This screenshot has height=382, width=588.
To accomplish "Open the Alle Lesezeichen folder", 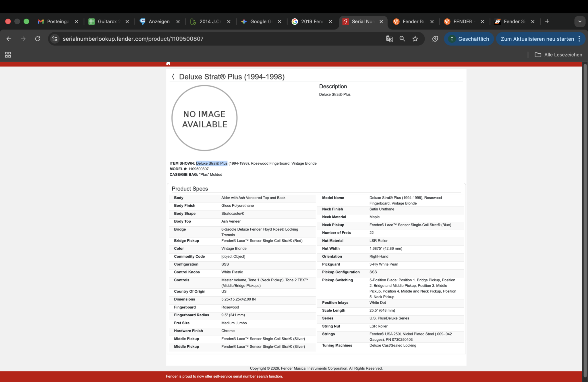I will click(559, 55).
